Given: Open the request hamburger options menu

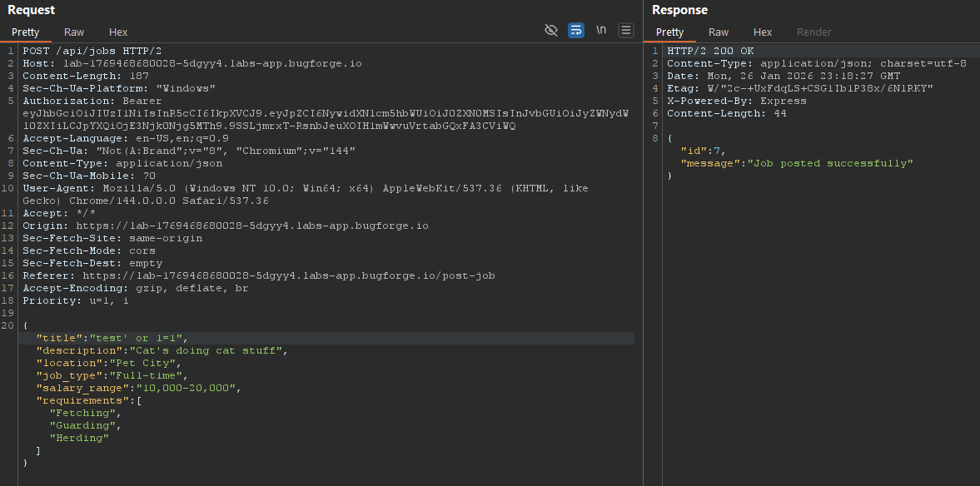Looking at the screenshot, I should point(626,30).
